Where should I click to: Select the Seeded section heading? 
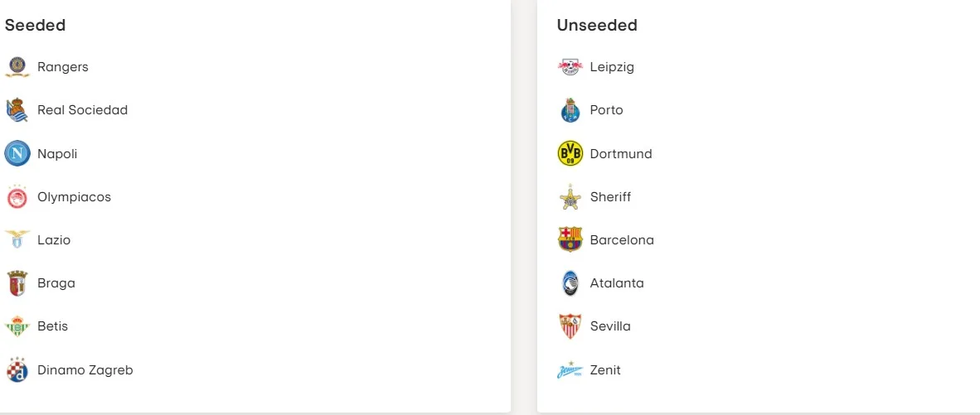coord(35,25)
